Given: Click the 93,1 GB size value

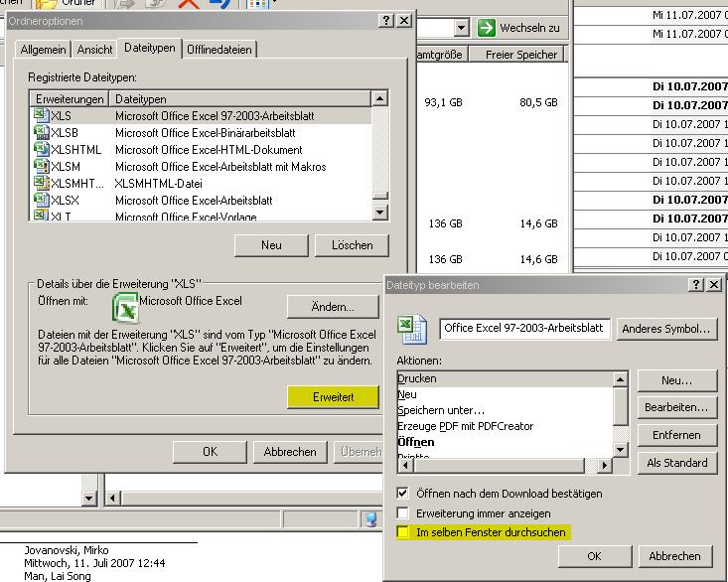Looking at the screenshot, I should point(443,102).
